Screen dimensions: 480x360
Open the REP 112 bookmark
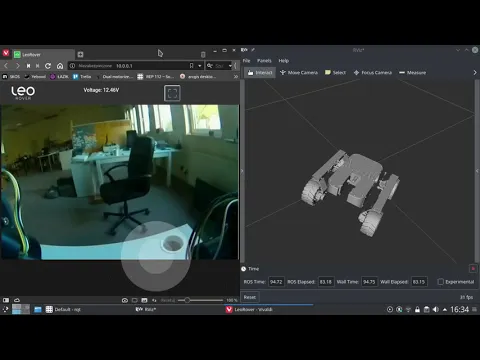(x=156, y=77)
